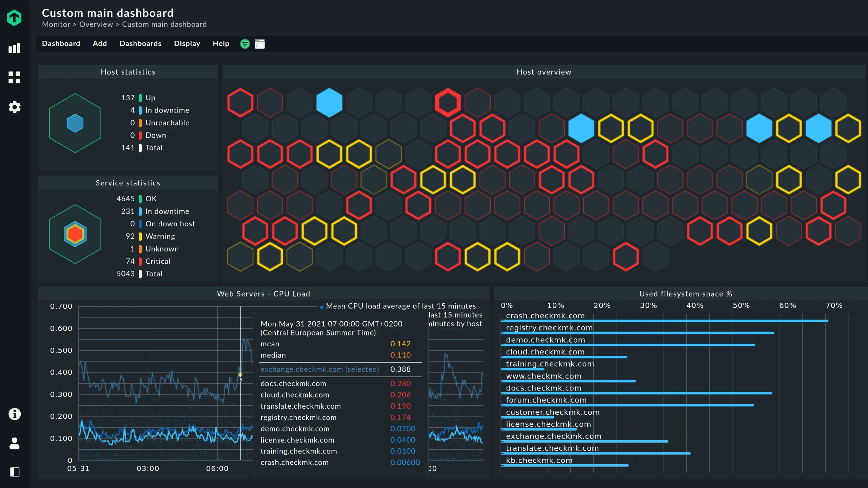Open the Help info sidebar icon
The height and width of the screenshot is (488, 868).
(14, 414)
